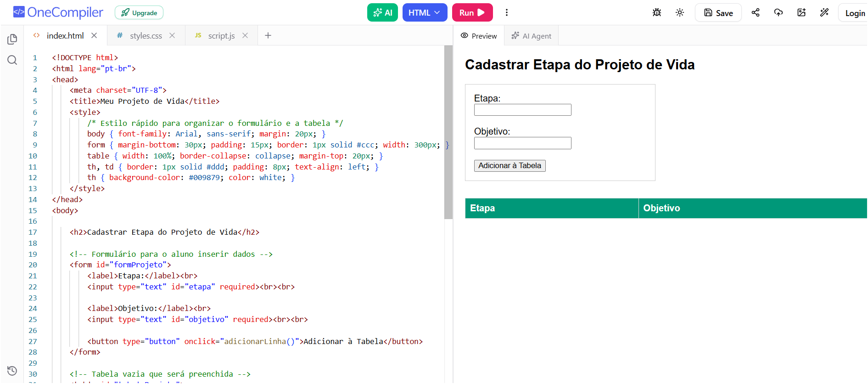Open the three-dot more options menu

(507, 12)
